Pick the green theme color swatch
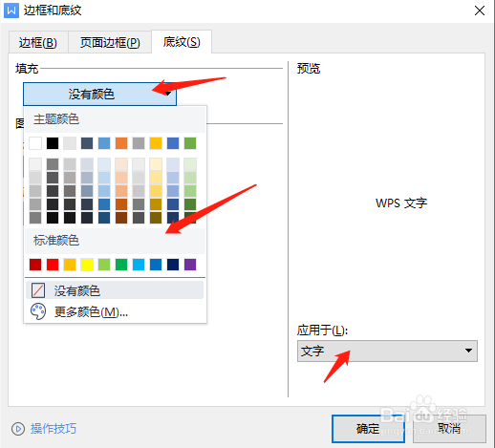Viewport: 495px width, 448px height. point(190,143)
